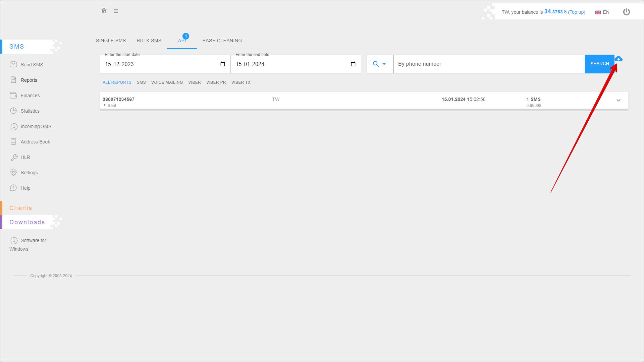Click the home icon at top
Viewport: 644px width, 362px height.
104,11
